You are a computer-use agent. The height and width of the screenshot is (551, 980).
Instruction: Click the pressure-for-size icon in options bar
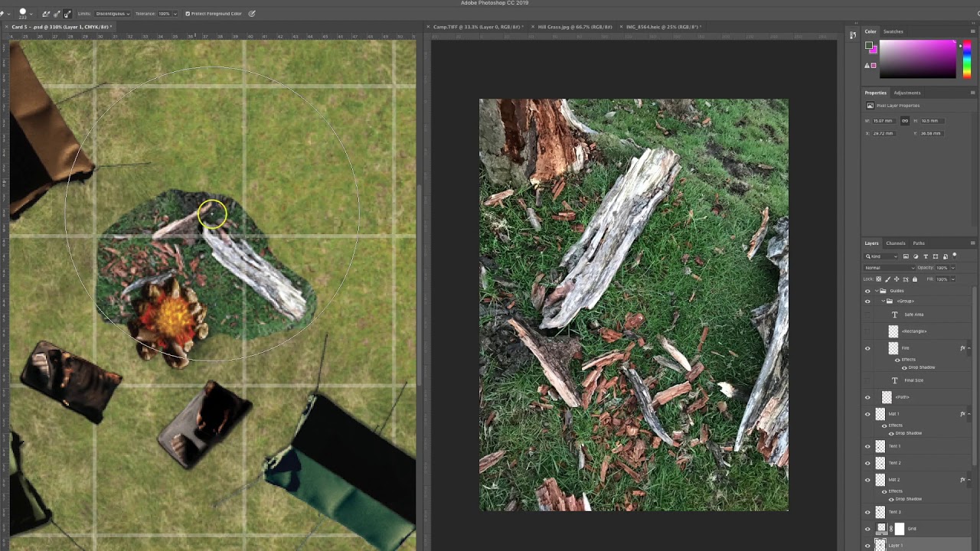(252, 14)
